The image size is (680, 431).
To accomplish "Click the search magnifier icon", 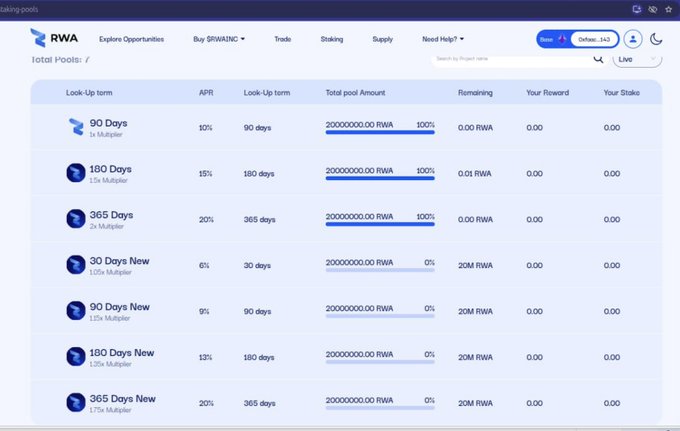I will pos(598,59).
